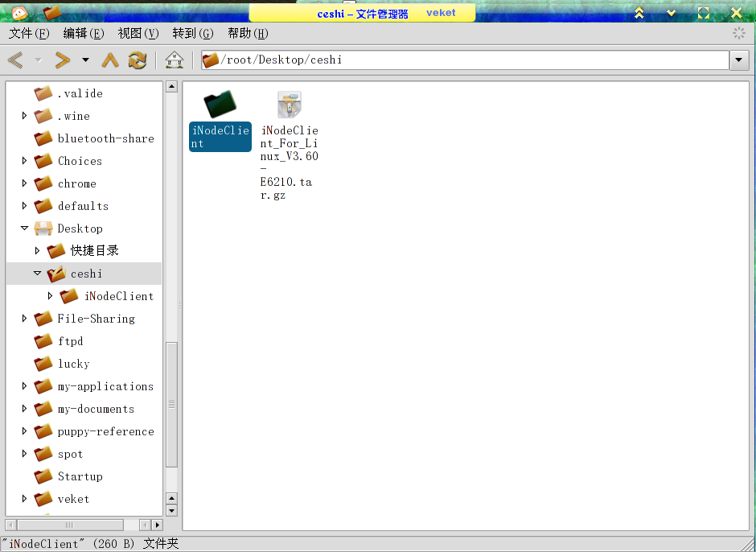Image resolution: width=756 pixels, height=552 pixels.
Task: Click the iNodeClient folder icon in tree
Action: 69,296
